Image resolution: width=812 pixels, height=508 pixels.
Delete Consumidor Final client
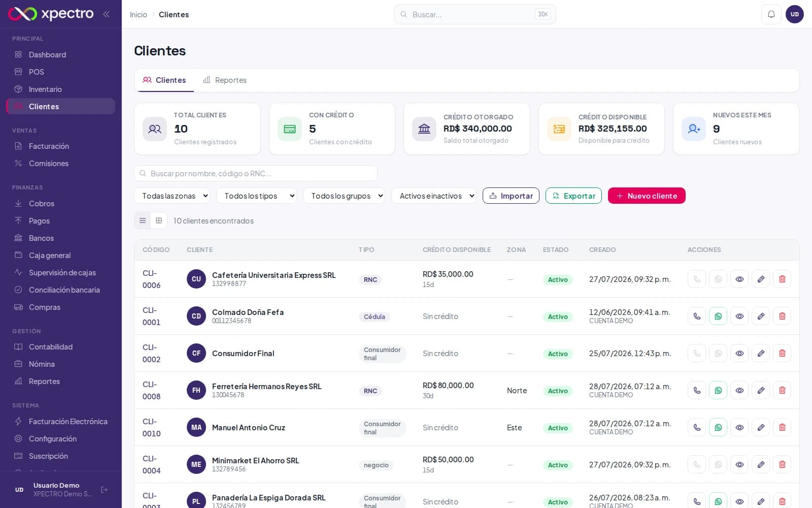click(x=782, y=353)
